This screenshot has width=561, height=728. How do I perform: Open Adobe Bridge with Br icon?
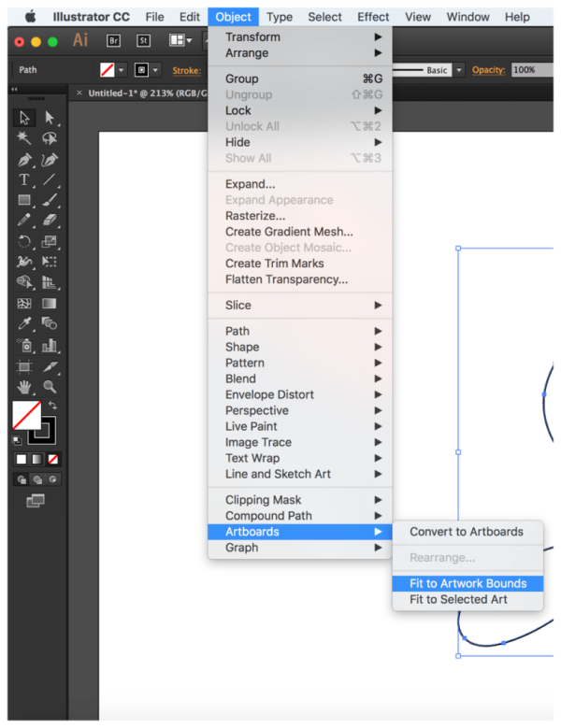pos(113,41)
